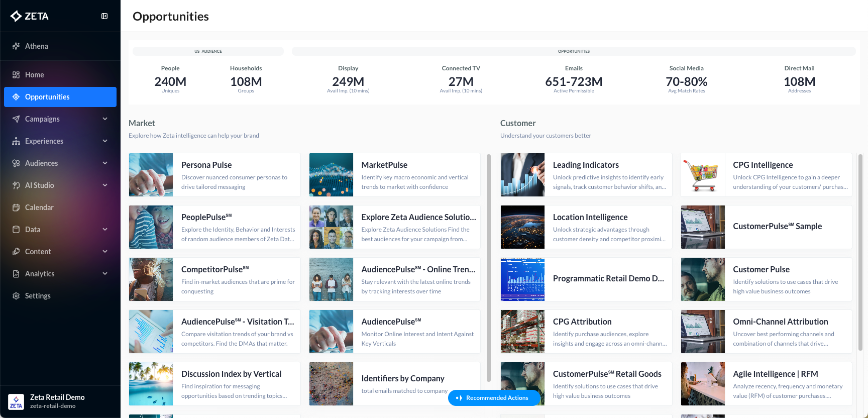Image resolution: width=868 pixels, height=418 pixels.
Task: Click the Athena sparkle icon
Action: pyautogui.click(x=16, y=46)
